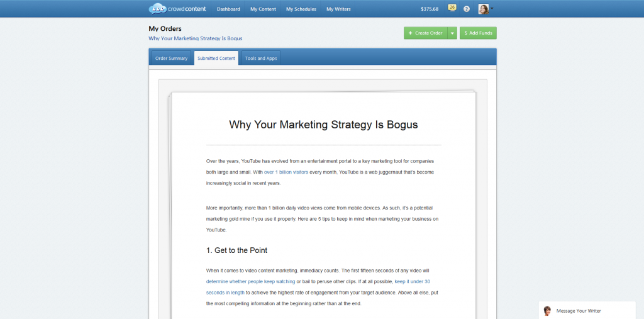
Task: Click the account balance $375.68
Action: (430, 9)
